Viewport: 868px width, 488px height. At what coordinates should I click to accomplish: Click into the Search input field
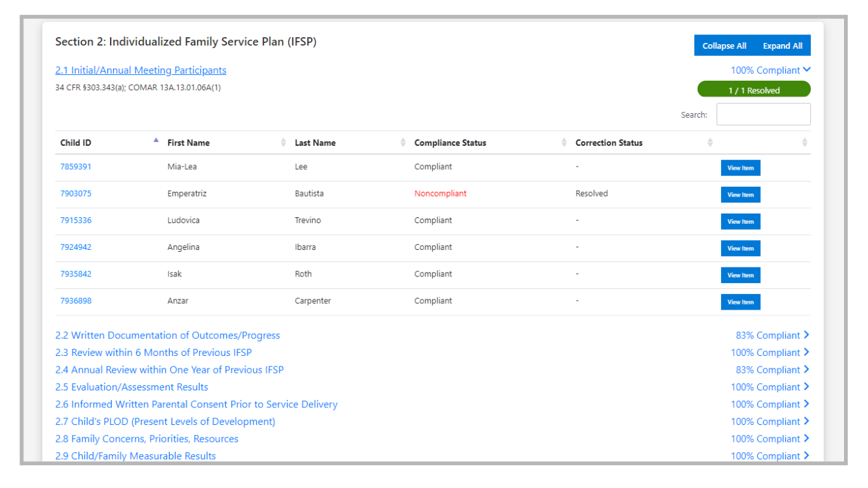763,115
